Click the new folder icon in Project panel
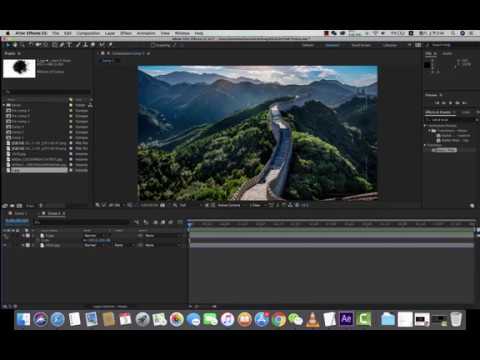The height and width of the screenshot is (360, 480). pos(12,206)
